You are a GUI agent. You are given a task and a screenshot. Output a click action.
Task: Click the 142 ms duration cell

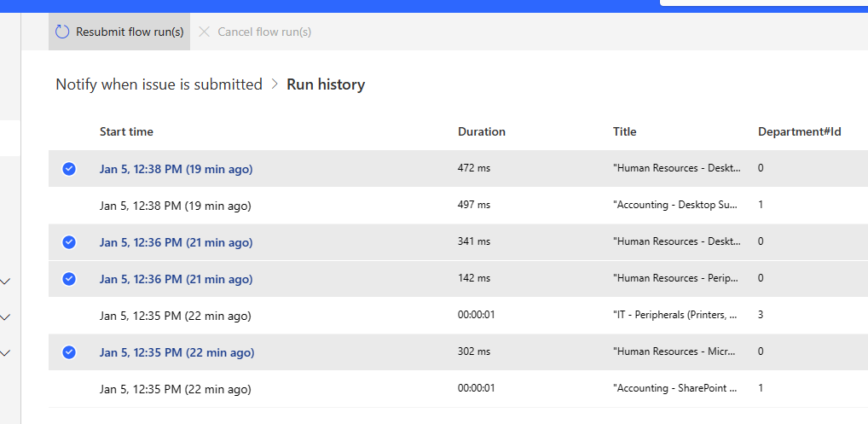click(474, 278)
